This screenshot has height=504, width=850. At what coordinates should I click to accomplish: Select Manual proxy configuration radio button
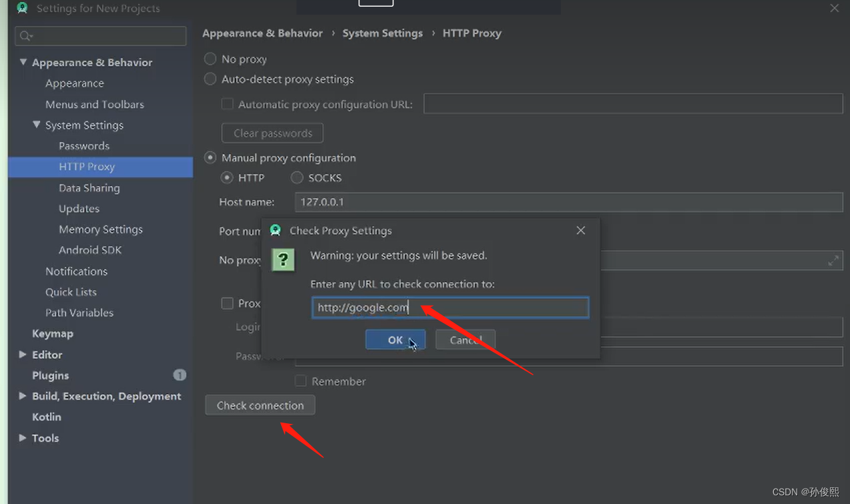pyautogui.click(x=210, y=158)
